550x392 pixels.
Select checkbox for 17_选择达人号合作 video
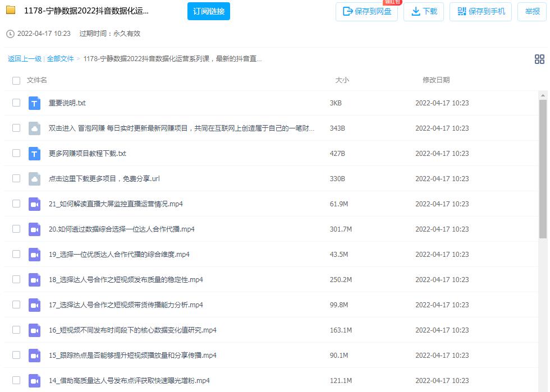16,305
